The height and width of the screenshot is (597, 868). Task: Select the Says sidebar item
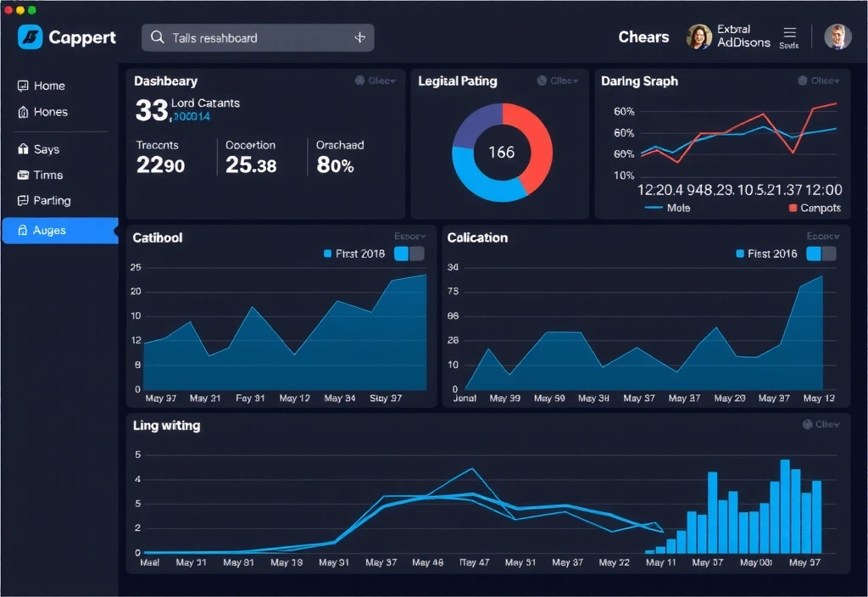tap(48, 148)
